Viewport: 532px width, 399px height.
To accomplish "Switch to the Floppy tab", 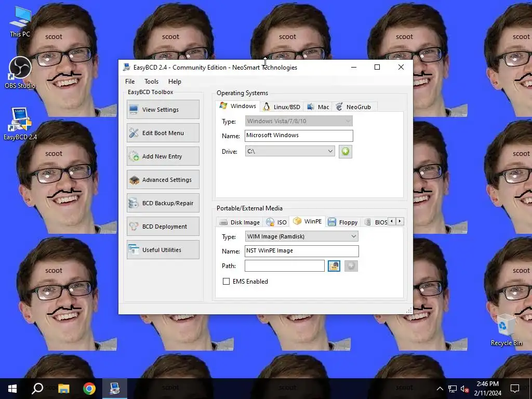I will (x=343, y=222).
